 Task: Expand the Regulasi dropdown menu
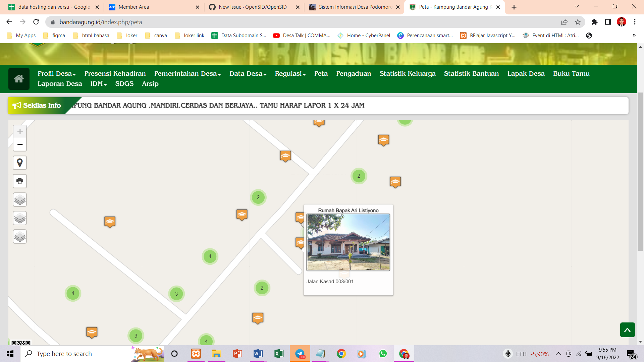tap(290, 73)
